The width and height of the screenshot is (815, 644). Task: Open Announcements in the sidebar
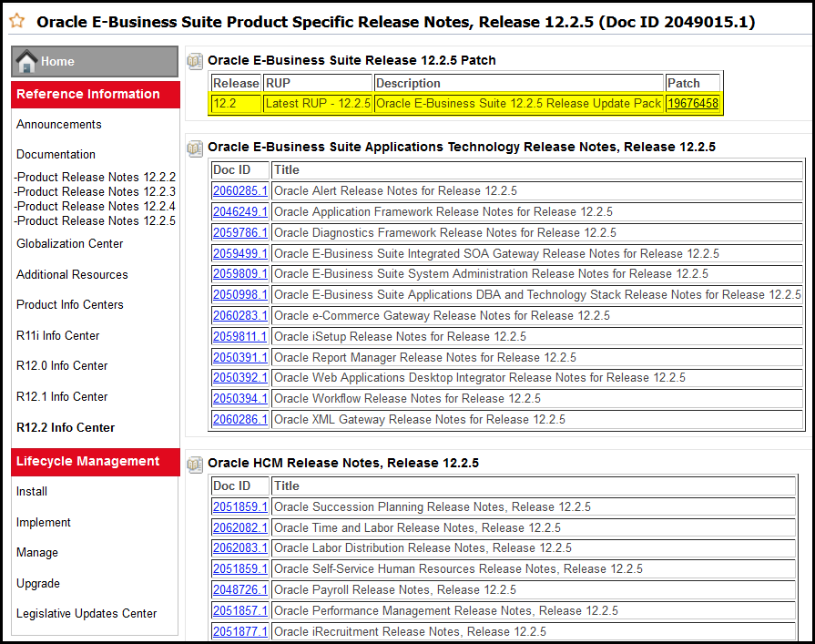pos(58,124)
